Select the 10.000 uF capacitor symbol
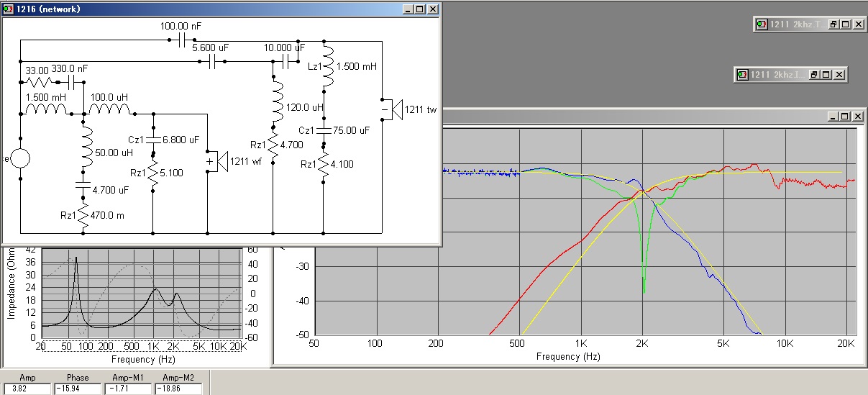868x395 pixels. 285,62
